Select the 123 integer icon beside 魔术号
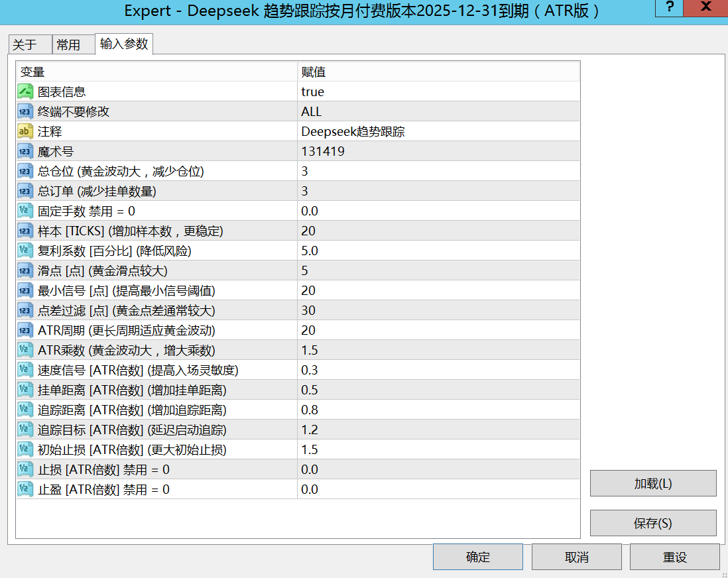Screen dimensions: 728x578 tap(25, 151)
